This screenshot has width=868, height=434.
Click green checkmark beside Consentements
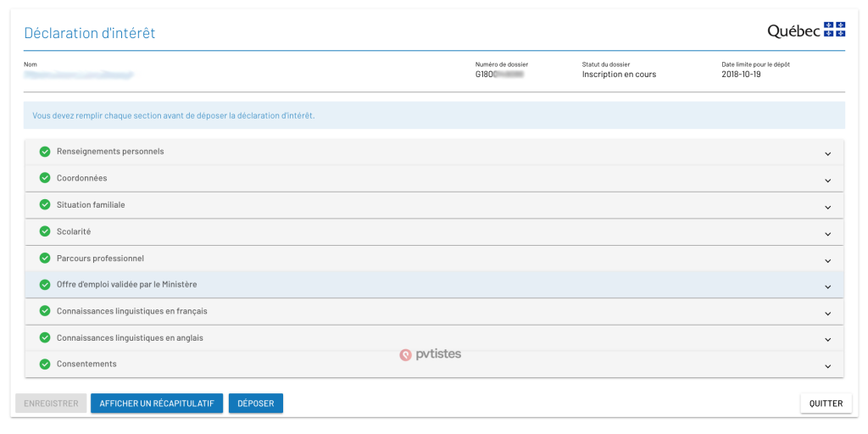45,364
